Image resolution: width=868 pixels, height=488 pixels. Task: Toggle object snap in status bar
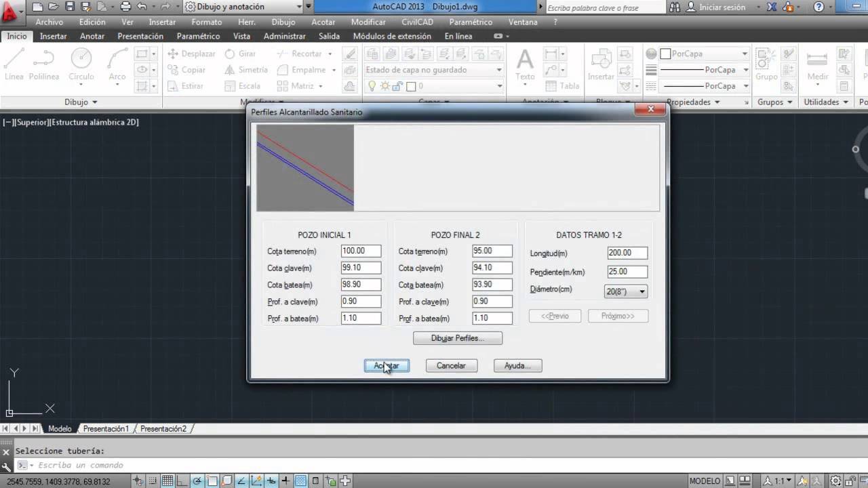pyautogui.click(x=212, y=481)
